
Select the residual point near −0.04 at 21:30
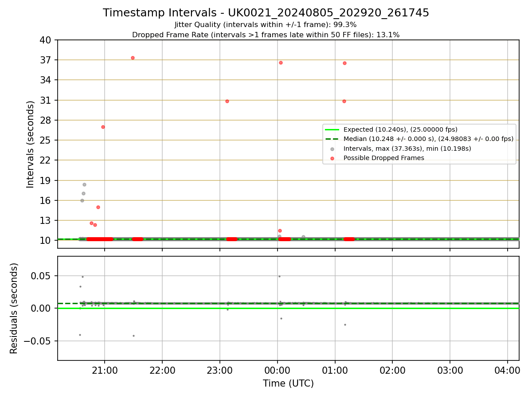tap(133, 336)
